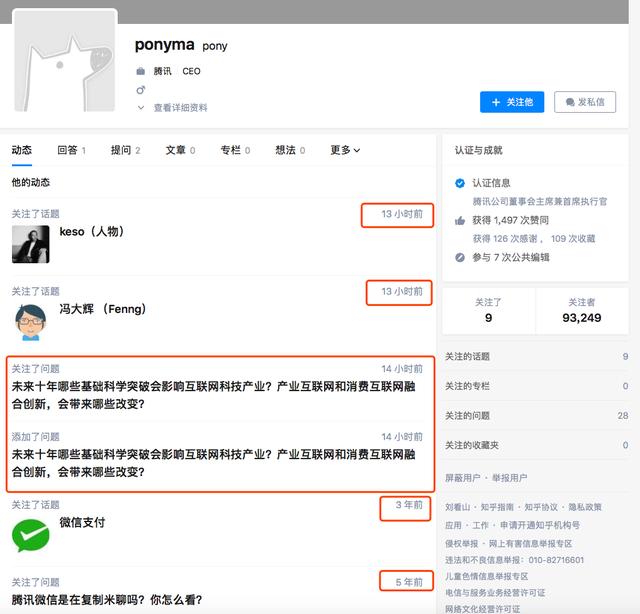This screenshot has height=614, width=640.
Task: Open the 想法 tab
Action: coord(290,150)
